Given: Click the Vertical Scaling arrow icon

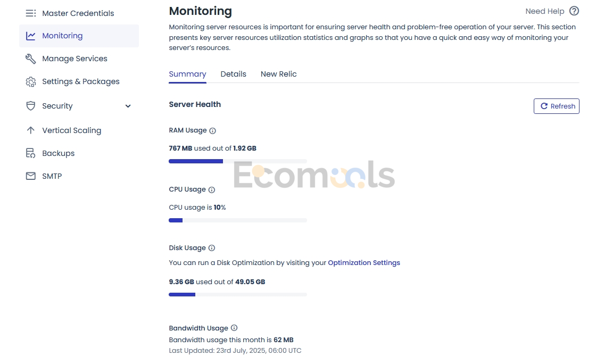Looking at the screenshot, I should 31,130.
